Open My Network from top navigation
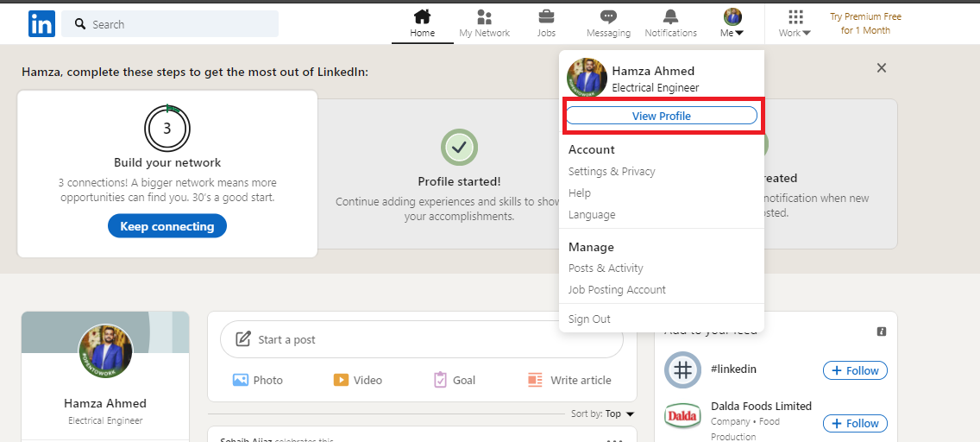This screenshot has height=442, width=980. pyautogui.click(x=484, y=24)
